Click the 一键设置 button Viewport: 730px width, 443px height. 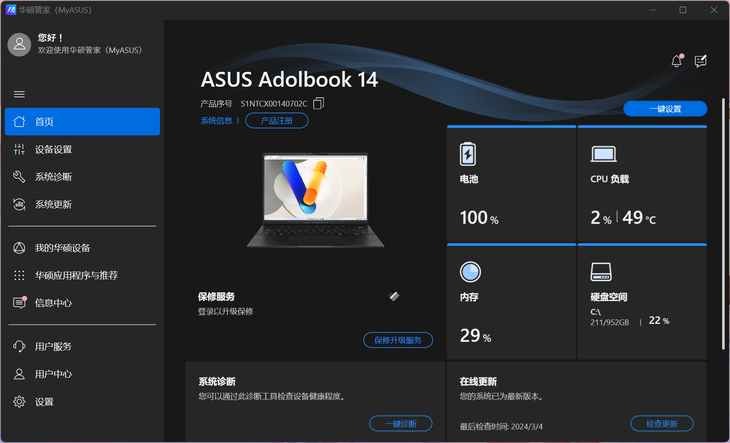click(x=665, y=109)
